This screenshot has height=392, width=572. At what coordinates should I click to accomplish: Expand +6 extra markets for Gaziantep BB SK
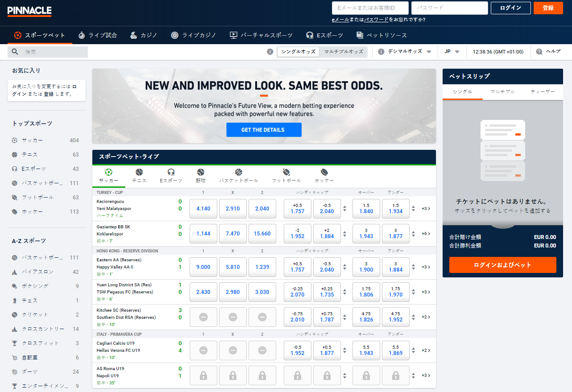(425, 233)
